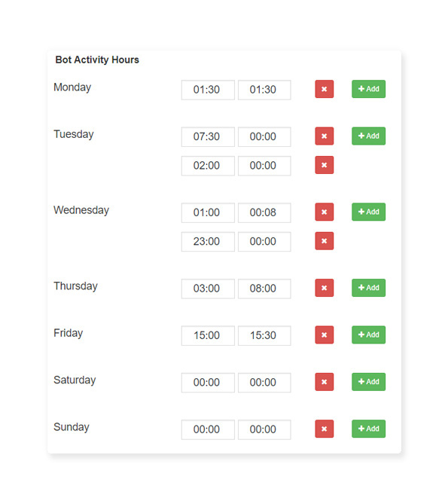The image size is (448, 504).
Task: Remove Friday's 15:00 time range
Action: tap(324, 334)
